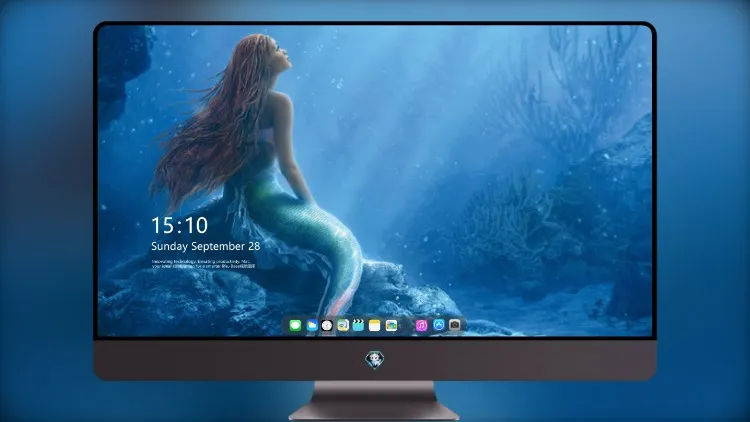Open the green Messages app in dock
Screen dimensions: 750x422
tap(295, 326)
